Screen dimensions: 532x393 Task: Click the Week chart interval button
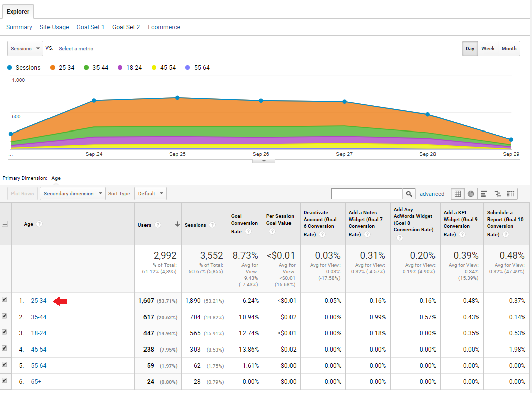coord(488,49)
